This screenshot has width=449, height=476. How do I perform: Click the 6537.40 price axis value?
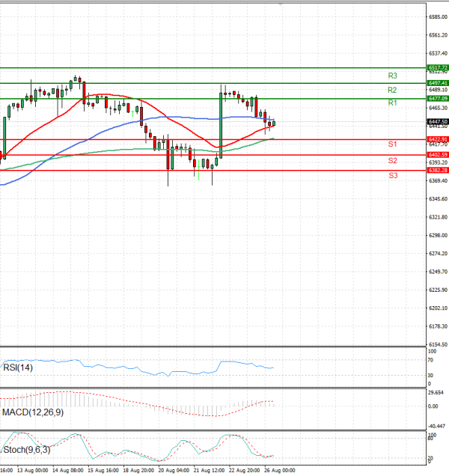[x=438, y=53]
